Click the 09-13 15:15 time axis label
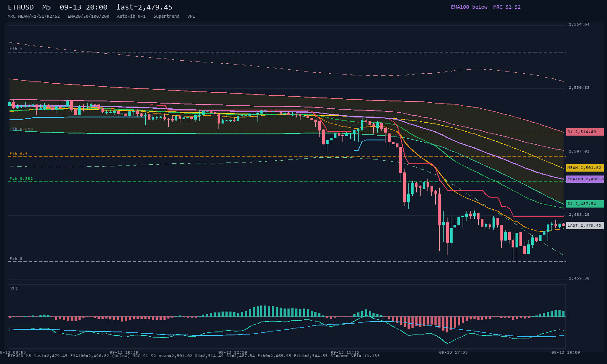 tap(345, 352)
